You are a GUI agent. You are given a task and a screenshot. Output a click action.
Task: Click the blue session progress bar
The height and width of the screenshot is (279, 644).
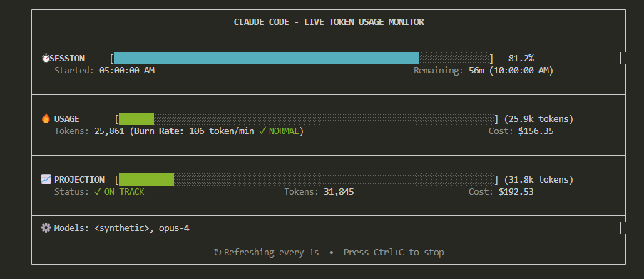coord(266,58)
